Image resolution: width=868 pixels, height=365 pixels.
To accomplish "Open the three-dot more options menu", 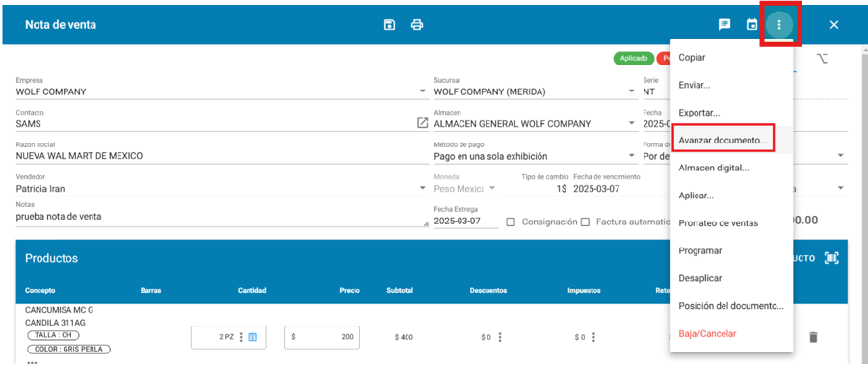I will (x=779, y=24).
